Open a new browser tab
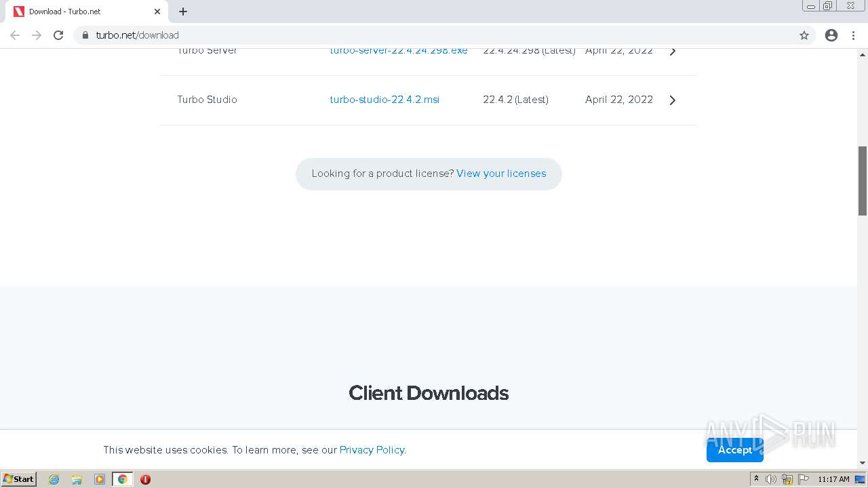The height and width of the screenshot is (488, 868). [183, 12]
